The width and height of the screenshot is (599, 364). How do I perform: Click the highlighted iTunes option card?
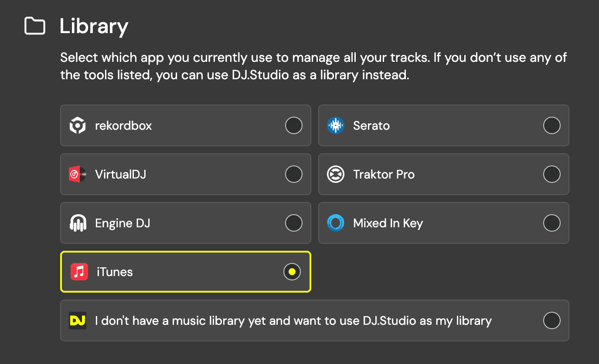point(185,272)
